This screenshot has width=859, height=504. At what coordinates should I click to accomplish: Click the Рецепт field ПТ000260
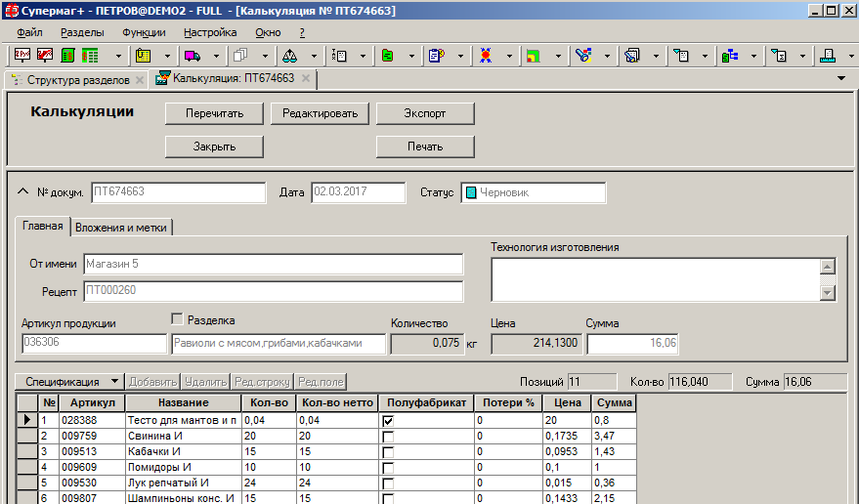(x=274, y=291)
